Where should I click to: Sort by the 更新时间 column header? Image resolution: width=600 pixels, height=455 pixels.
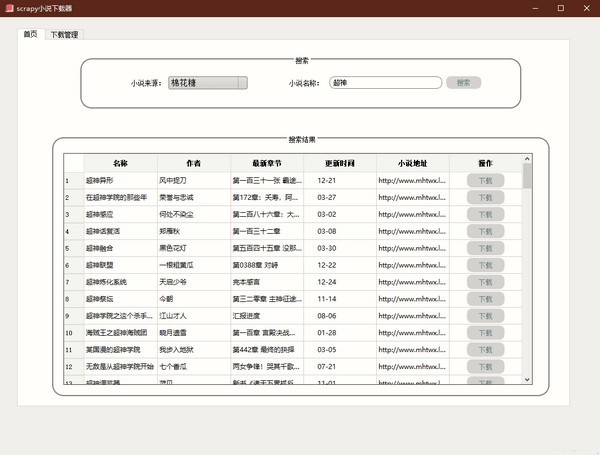point(340,163)
